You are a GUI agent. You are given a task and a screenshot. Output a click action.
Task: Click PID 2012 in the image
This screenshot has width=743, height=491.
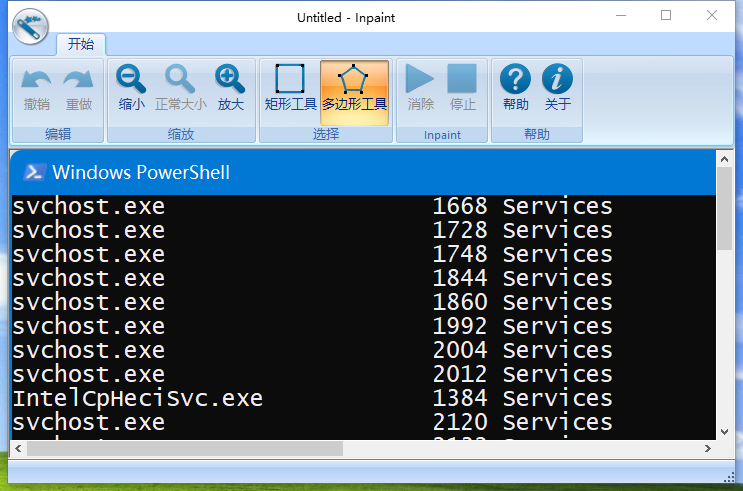click(x=460, y=374)
